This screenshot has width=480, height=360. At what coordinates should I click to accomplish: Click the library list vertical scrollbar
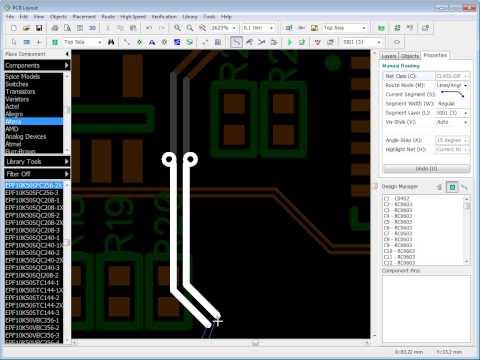click(x=67, y=113)
